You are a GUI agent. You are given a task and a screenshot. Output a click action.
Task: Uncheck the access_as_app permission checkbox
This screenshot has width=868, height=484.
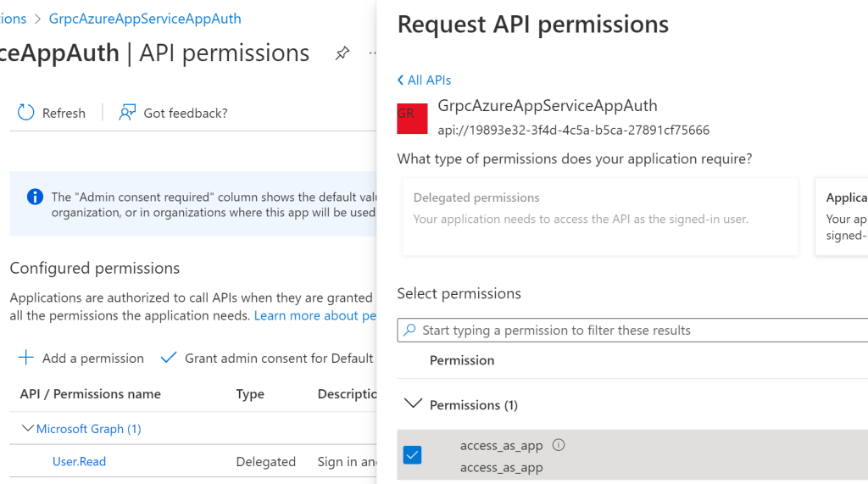click(x=412, y=455)
